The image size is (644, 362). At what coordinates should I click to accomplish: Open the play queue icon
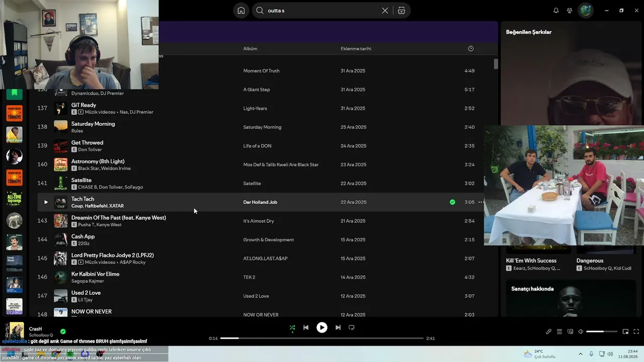tap(559, 332)
